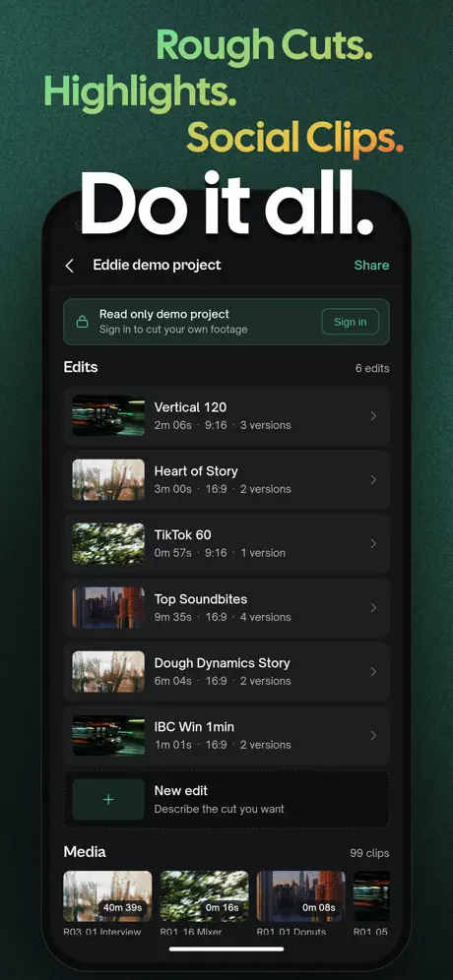Open the R03_01 Interview media clip
The height and width of the screenshot is (980, 453).
[x=107, y=903]
